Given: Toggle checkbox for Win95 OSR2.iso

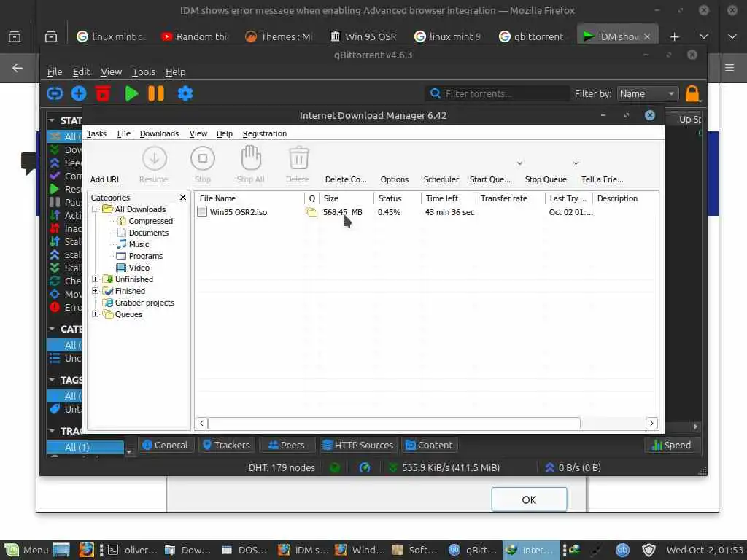Looking at the screenshot, I should pos(202,212).
